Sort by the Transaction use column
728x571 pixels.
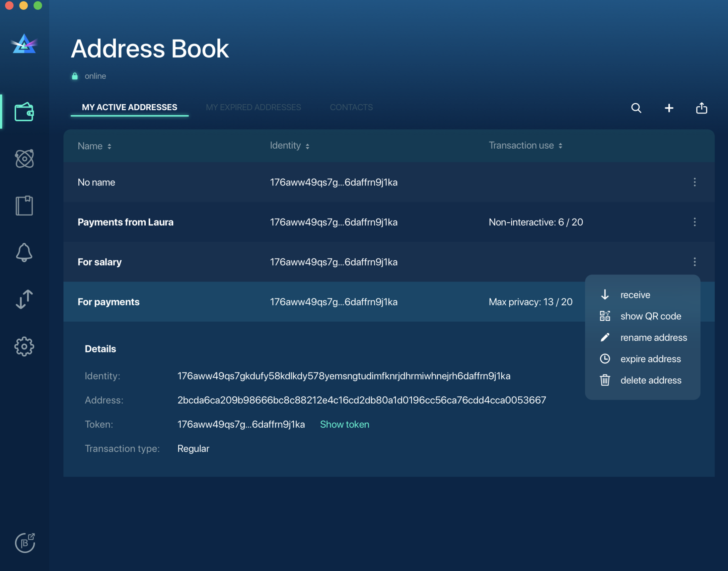(x=524, y=145)
